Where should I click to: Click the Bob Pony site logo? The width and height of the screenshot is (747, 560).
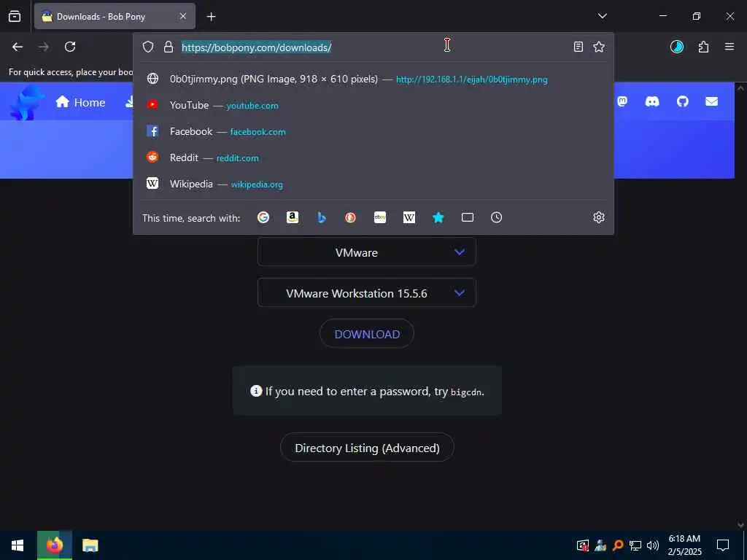click(x=27, y=102)
